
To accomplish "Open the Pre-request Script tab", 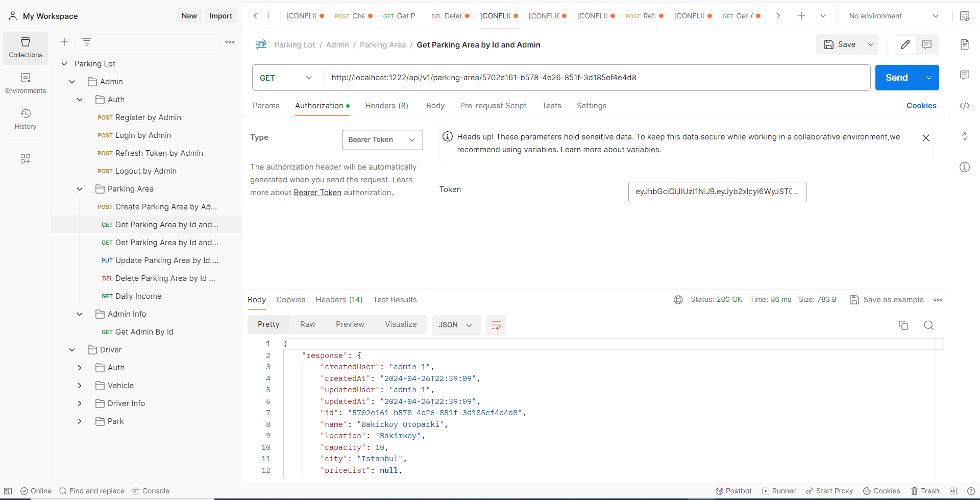I will 493,106.
